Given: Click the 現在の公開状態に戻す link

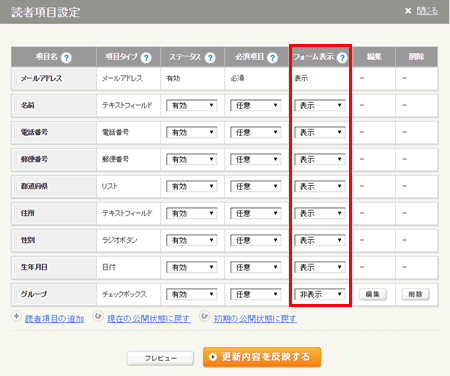Looking at the screenshot, I should (x=149, y=319).
